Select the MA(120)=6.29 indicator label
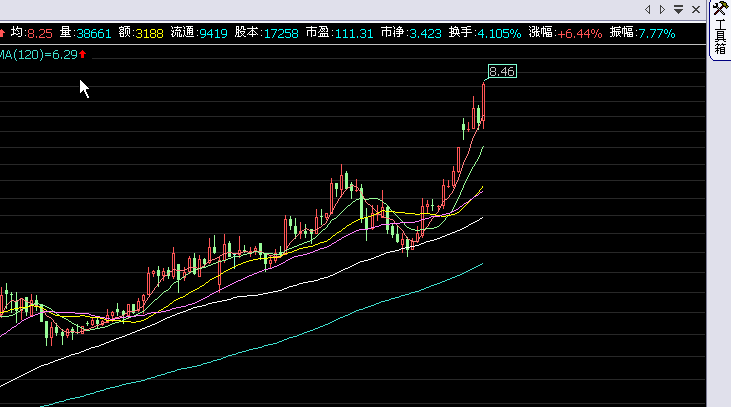731x407 pixels. coord(39,55)
